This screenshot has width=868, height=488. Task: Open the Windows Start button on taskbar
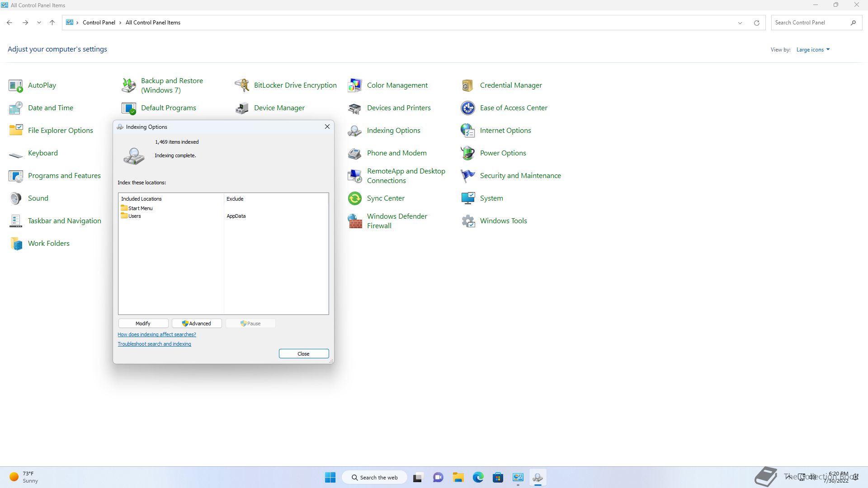tap(330, 477)
